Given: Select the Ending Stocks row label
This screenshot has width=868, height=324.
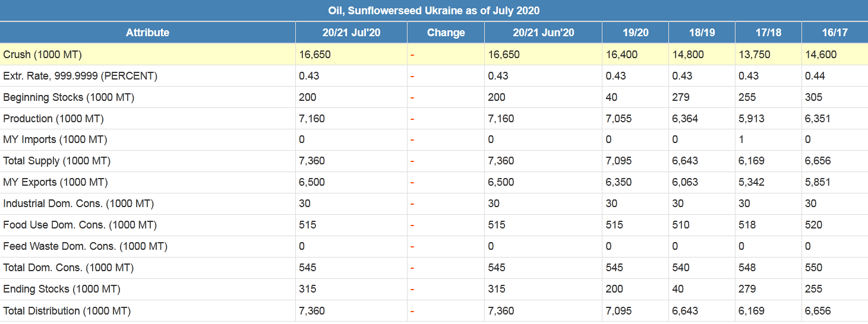Looking at the screenshot, I should [62, 289].
